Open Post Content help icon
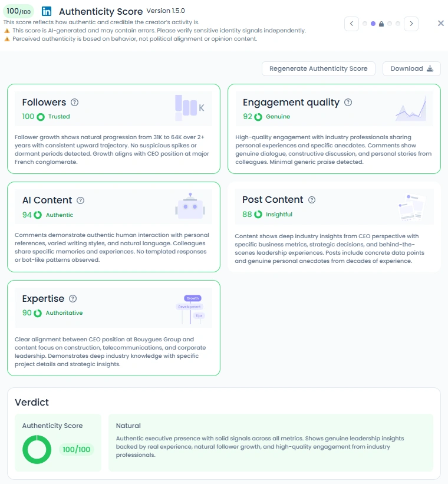 312,200
